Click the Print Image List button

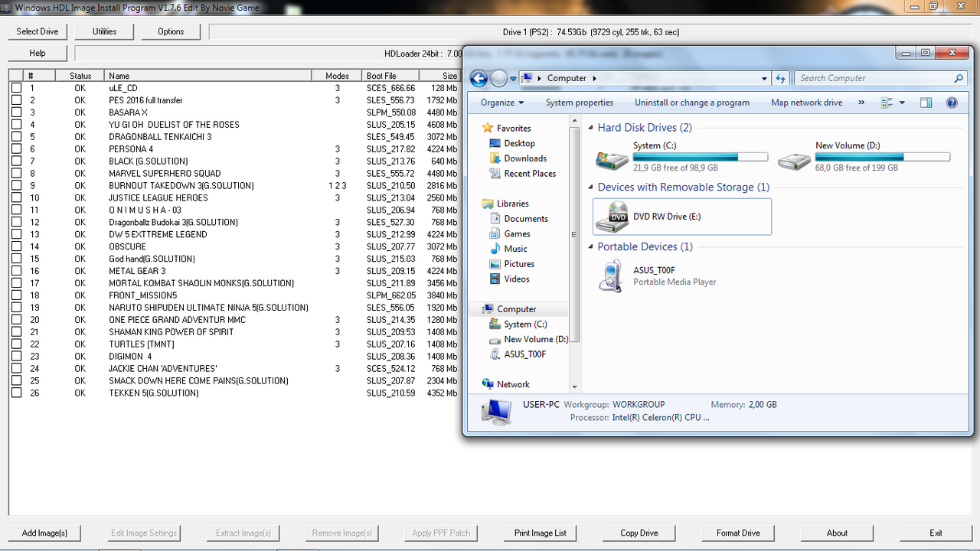pyautogui.click(x=541, y=533)
